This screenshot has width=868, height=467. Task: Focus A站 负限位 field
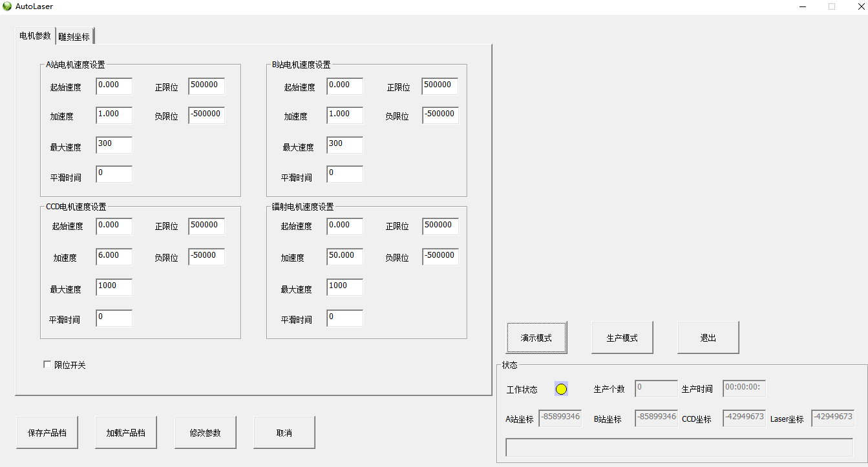207,116
